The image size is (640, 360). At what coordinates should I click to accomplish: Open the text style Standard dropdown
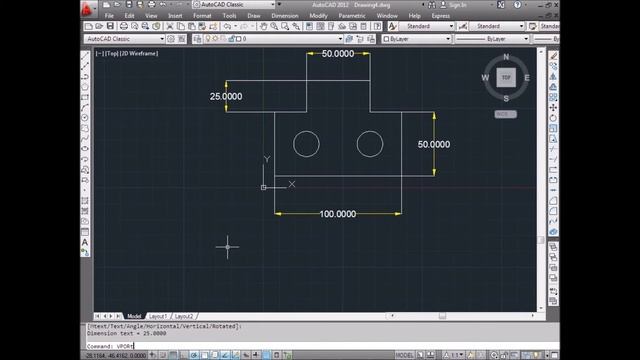(426, 26)
